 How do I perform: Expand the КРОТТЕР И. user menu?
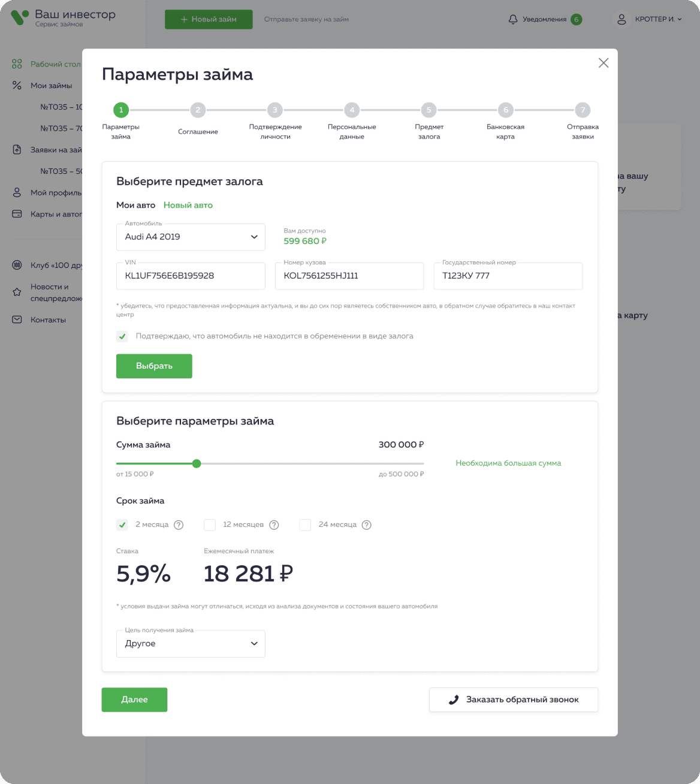tap(659, 19)
